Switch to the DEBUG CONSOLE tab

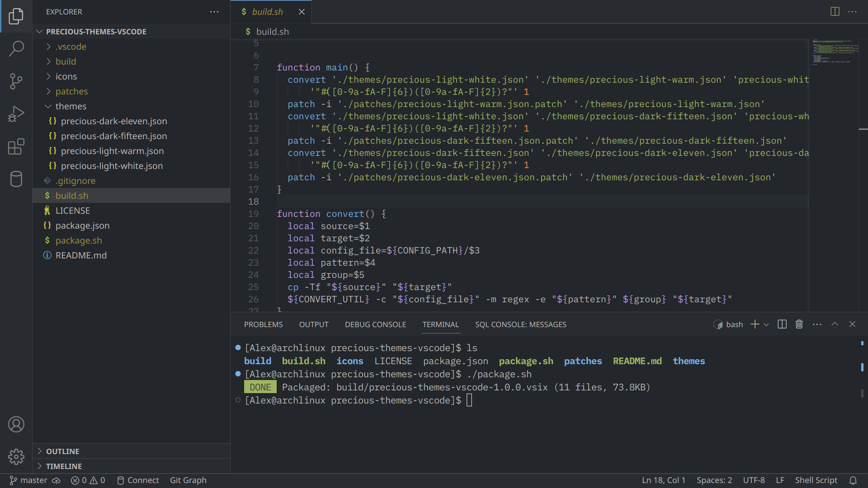375,324
